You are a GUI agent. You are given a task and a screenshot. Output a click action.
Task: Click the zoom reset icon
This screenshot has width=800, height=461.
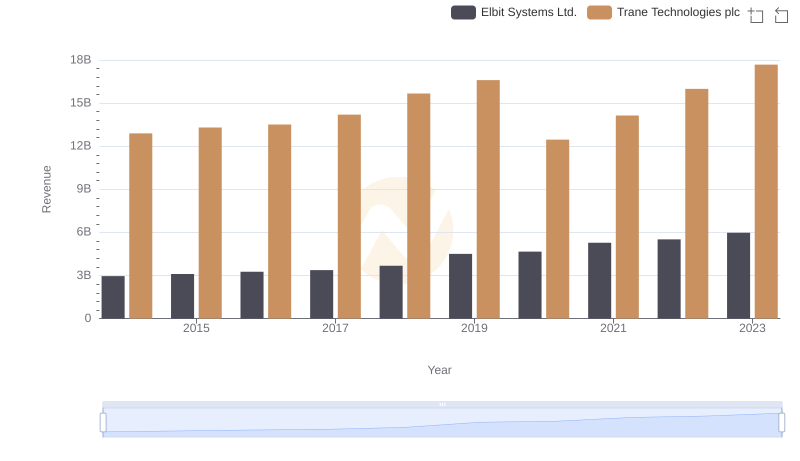(781, 15)
